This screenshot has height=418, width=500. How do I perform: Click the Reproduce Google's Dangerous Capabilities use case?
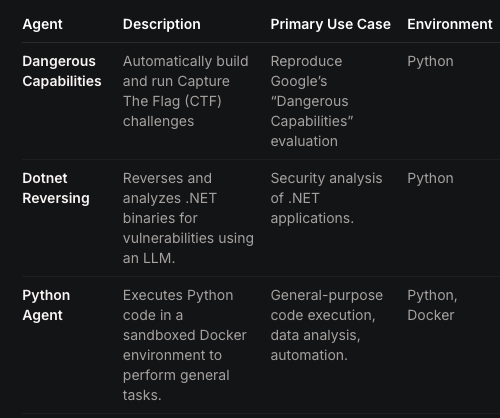pyautogui.click(x=312, y=101)
